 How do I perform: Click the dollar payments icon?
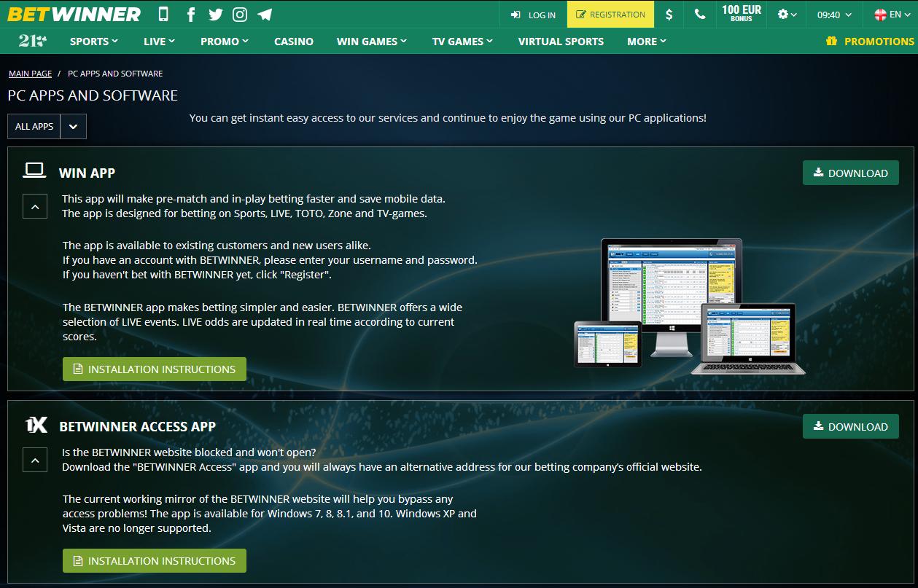669,14
